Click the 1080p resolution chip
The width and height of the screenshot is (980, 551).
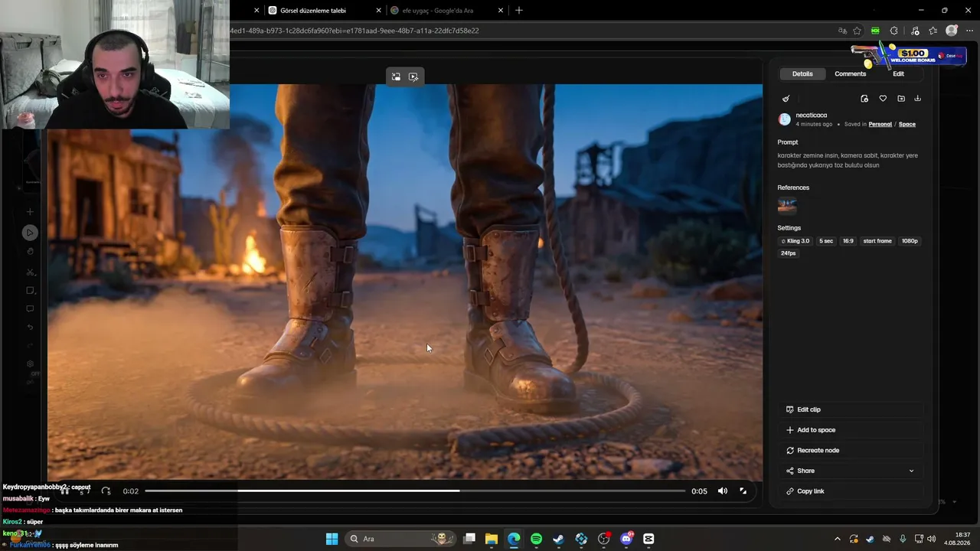pos(910,241)
